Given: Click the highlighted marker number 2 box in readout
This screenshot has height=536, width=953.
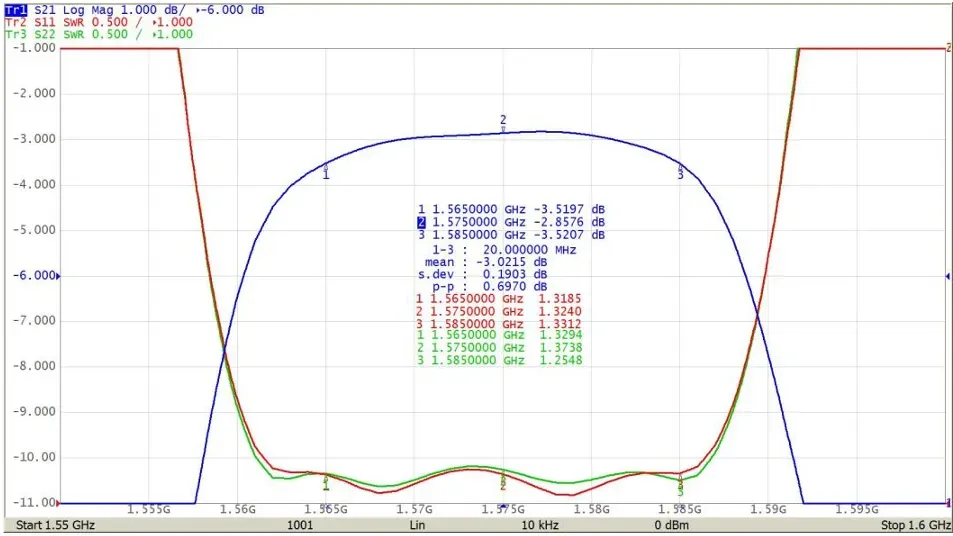Looking at the screenshot, I should [421, 222].
